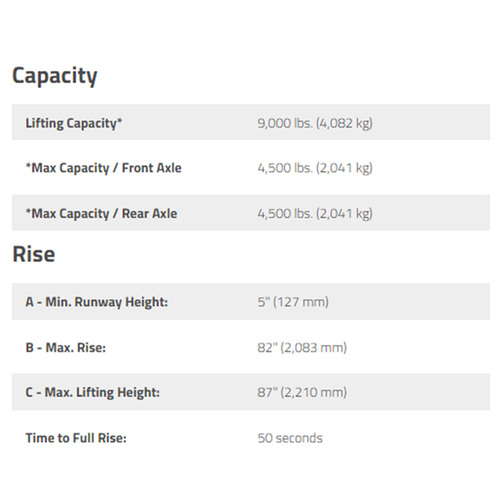Click the shaded Lifting Capacity row background

[x=251, y=122]
